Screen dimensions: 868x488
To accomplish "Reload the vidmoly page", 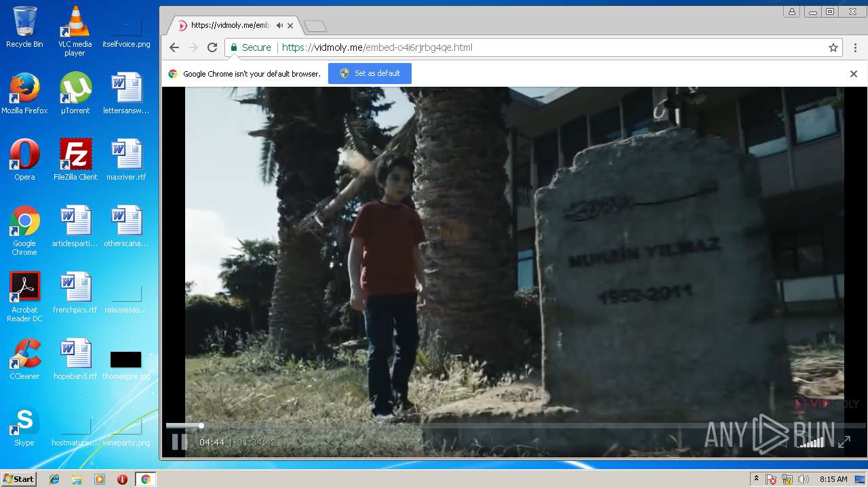I will click(x=212, y=47).
